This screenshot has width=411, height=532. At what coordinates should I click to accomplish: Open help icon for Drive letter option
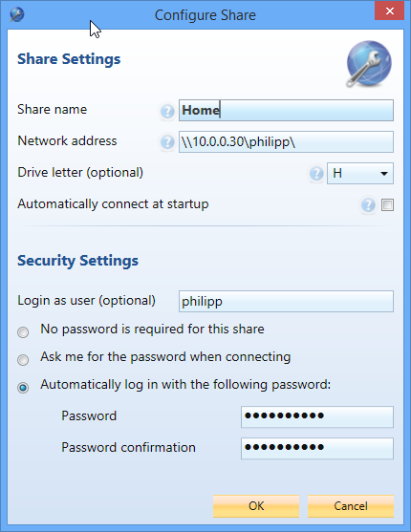pyautogui.click(x=316, y=174)
